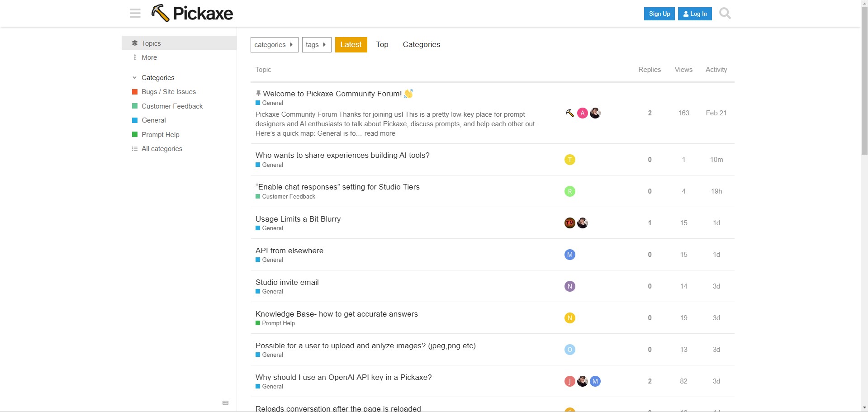This screenshot has width=868, height=412.
Task: Open blue 'M' avatar on API from elsewhere topic
Action: coord(570,255)
